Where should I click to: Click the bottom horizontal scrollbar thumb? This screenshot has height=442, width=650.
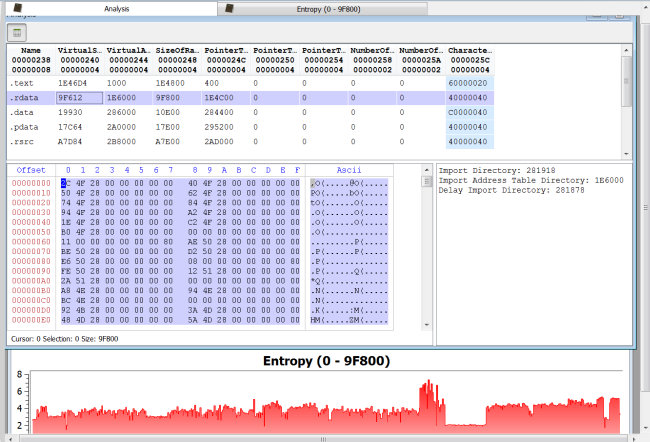click(323, 439)
